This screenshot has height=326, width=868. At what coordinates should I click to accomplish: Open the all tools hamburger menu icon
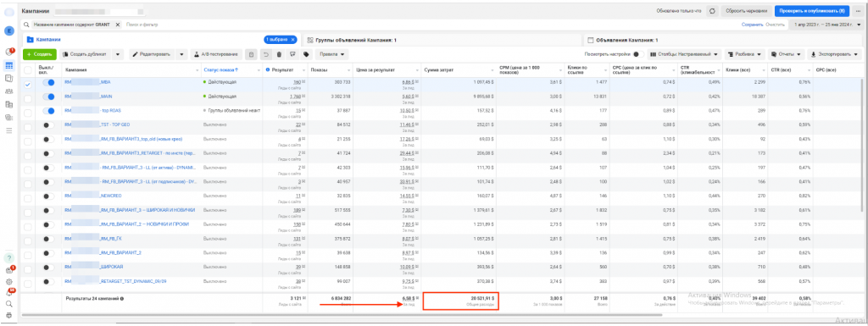pyautogui.click(x=8, y=130)
